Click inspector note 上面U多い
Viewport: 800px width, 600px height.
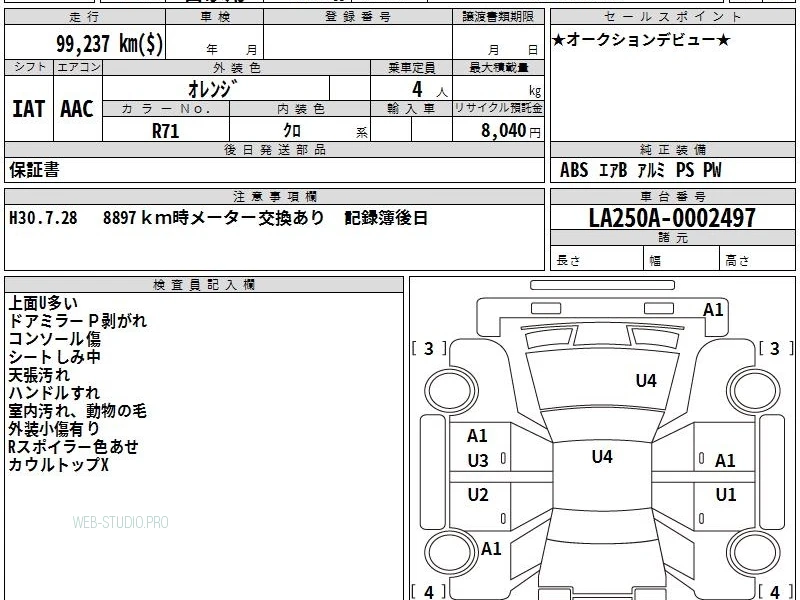[43, 303]
